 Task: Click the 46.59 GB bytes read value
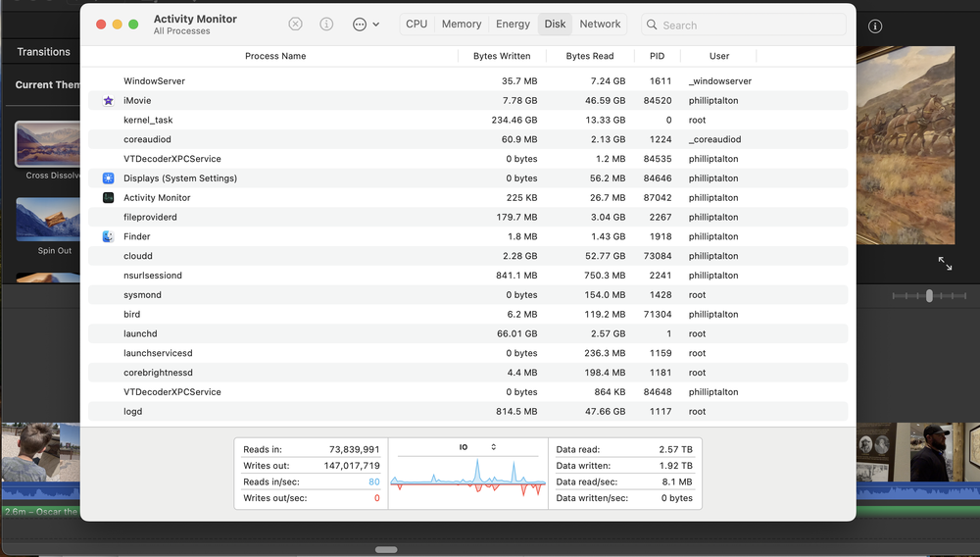point(605,100)
